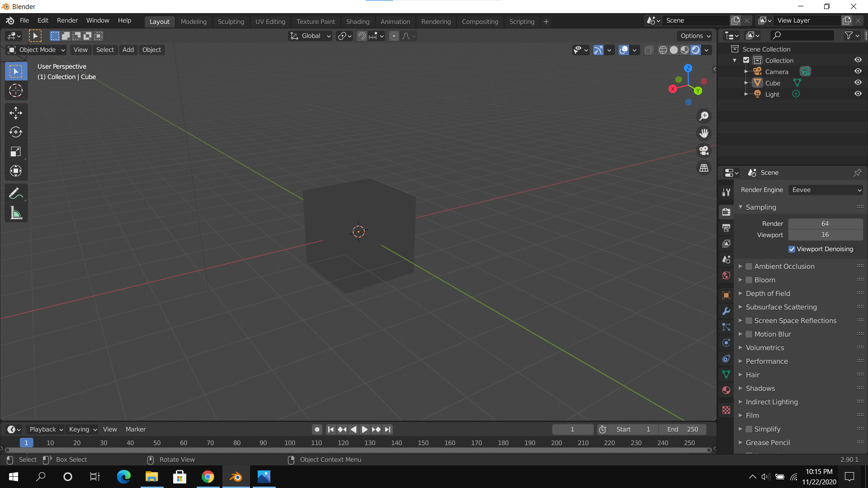
Task: Open Modifier properties wrench tab
Action: [x=726, y=311]
